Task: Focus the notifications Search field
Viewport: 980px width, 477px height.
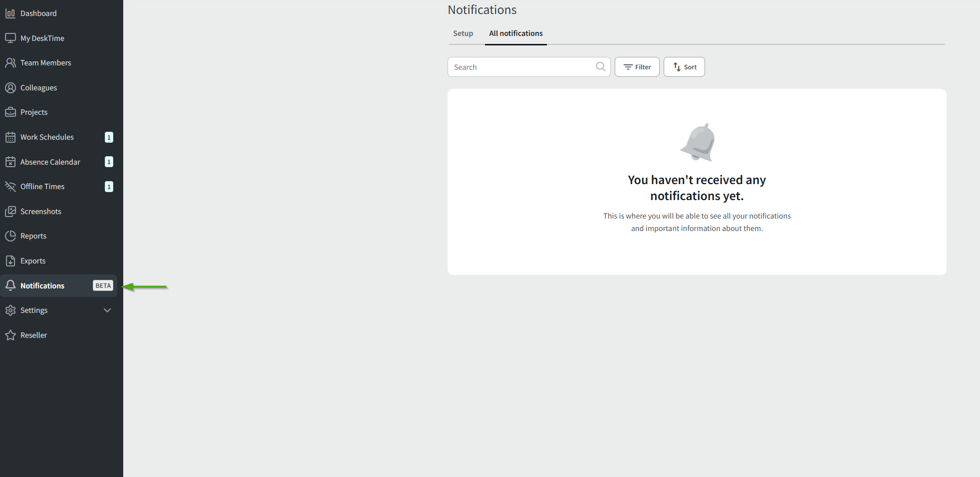Action: [521, 67]
